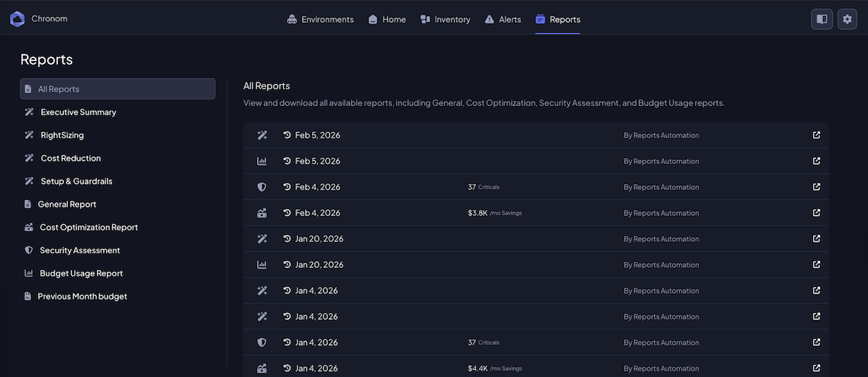
Task: Click the 37 Criticals value in the Jan 4 row
Action: point(484,343)
